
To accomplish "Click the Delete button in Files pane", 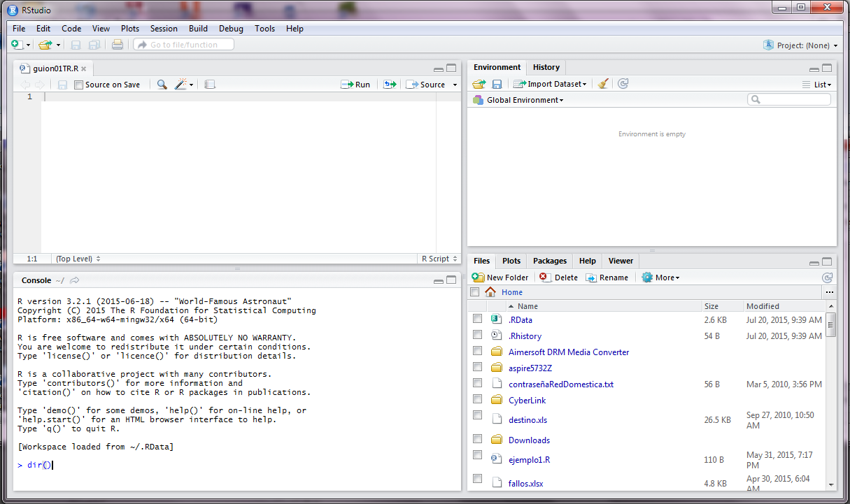I will click(x=558, y=278).
